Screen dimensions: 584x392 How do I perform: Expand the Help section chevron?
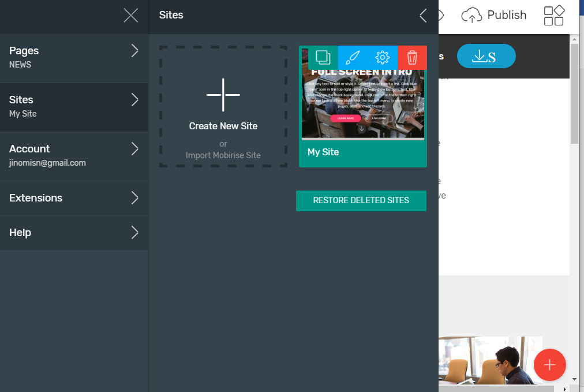pyautogui.click(x=134, y=233)
